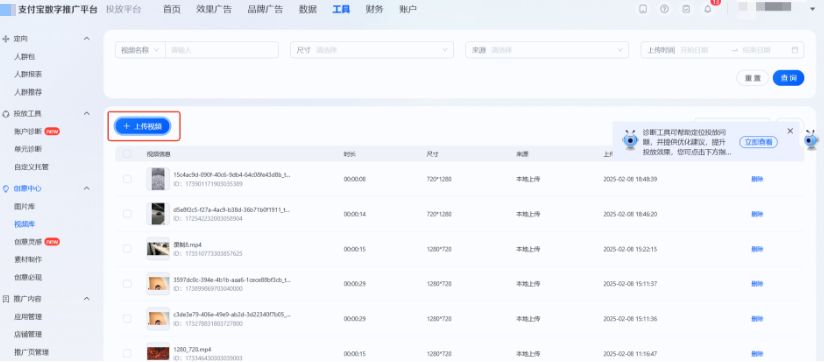Click the calendar icon in upload time field
Screen dimensions: 824x362
tap(795, 50)
